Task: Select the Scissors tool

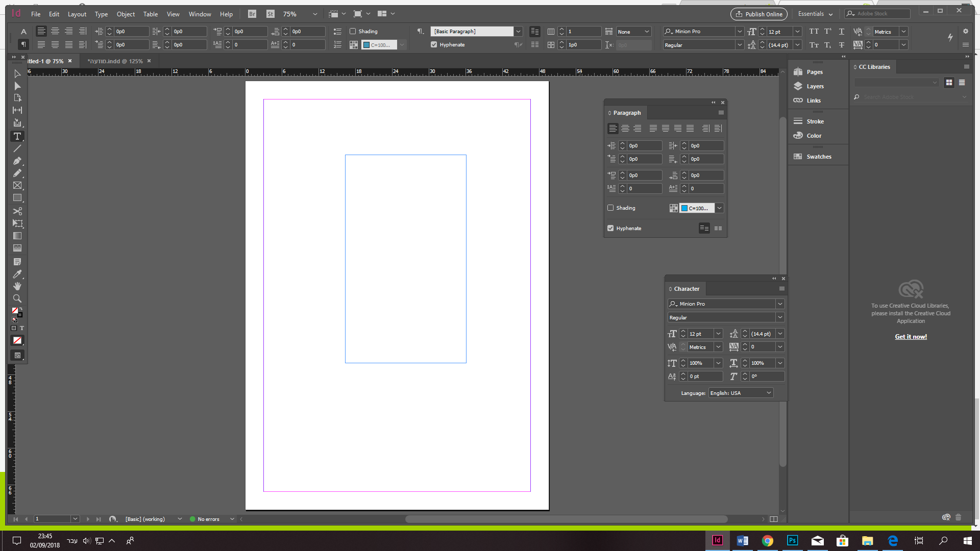Action: tap(17, 211)
